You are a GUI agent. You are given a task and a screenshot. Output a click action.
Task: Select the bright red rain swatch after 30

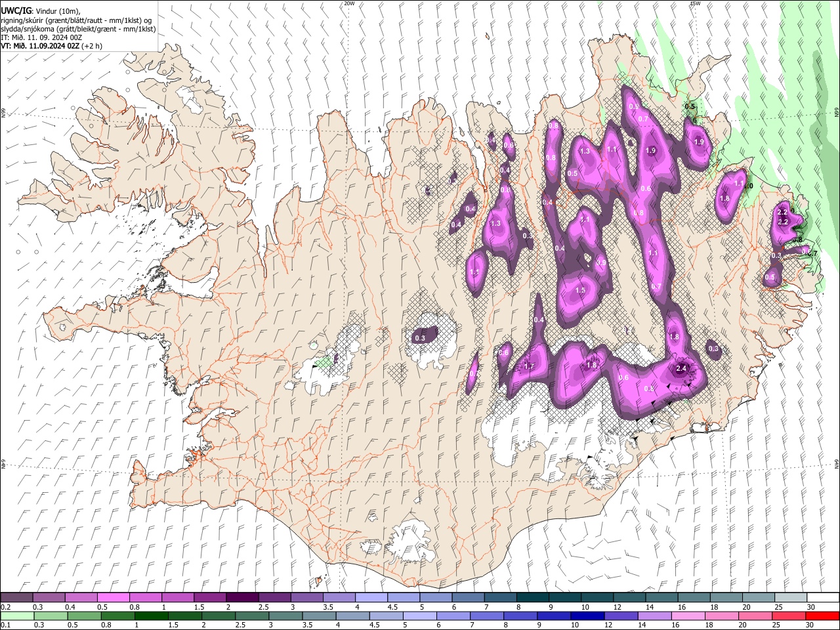click(822, 616)
